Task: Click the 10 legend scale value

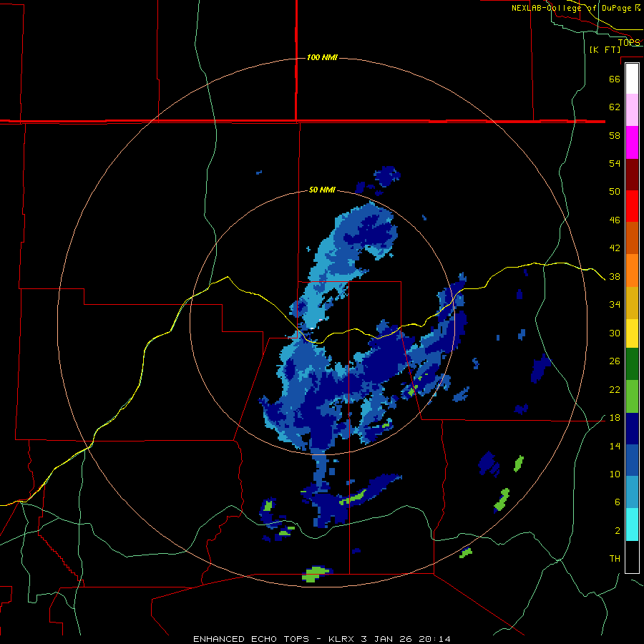Action: coord(615,474)
